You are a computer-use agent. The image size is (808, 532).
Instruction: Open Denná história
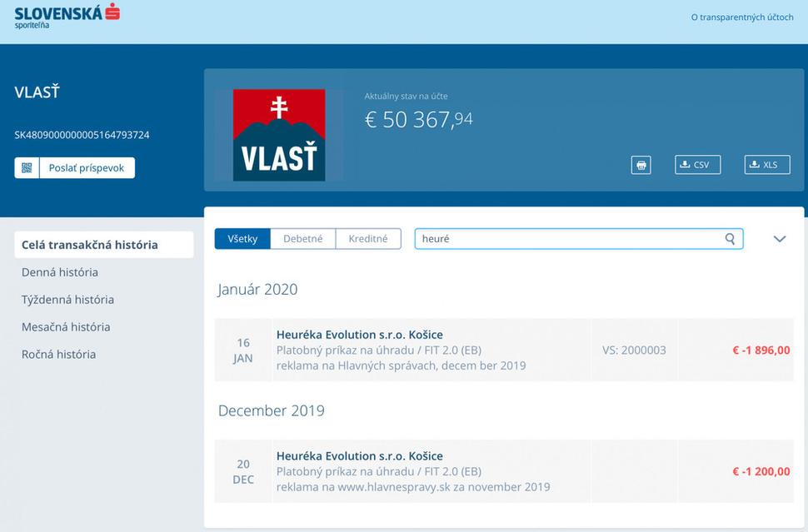[x=60, y=272]
